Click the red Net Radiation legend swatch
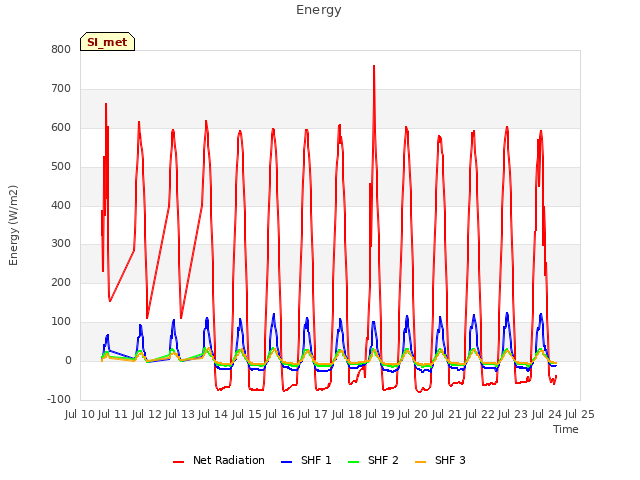 pyautogui.click(x=178, y=462)
